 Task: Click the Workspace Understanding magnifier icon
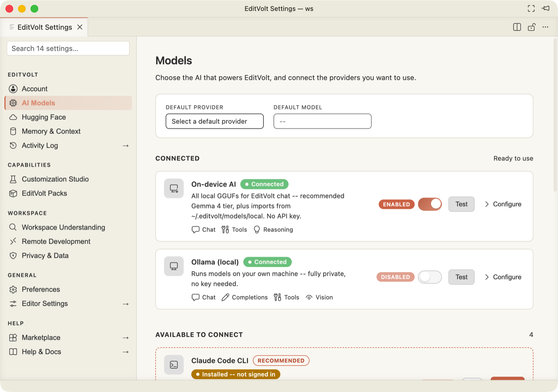coord(13,227)
